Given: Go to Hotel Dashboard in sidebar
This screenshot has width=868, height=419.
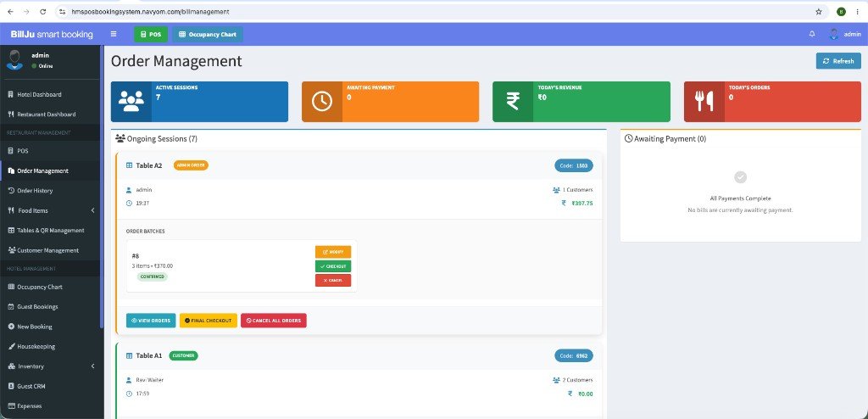Looking at the screenshot, I should pos(50,95).
